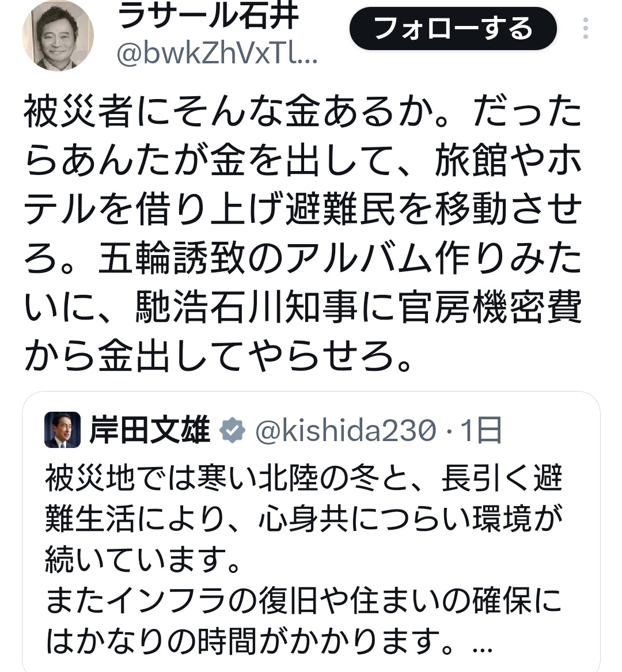
Task: Tap the blue verified badge next to 岸田文雄
Action: (x=232, y=430)
